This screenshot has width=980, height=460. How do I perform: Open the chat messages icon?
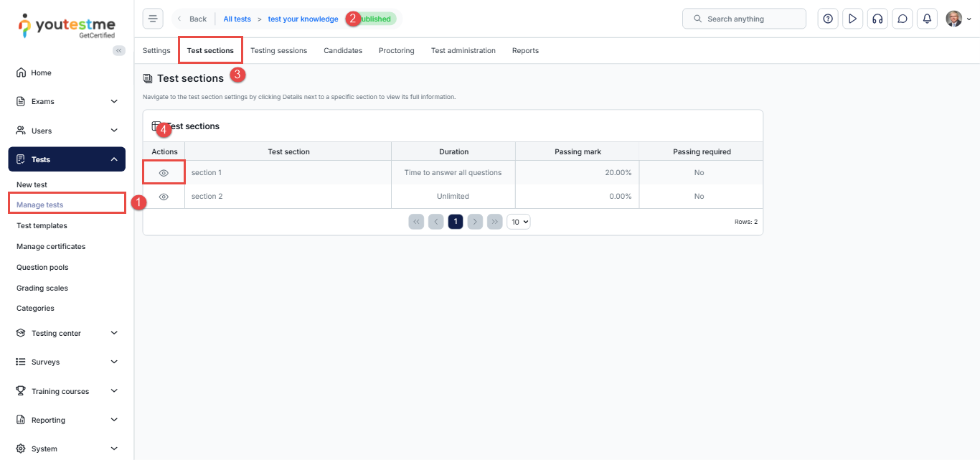(x=903, y=19)
